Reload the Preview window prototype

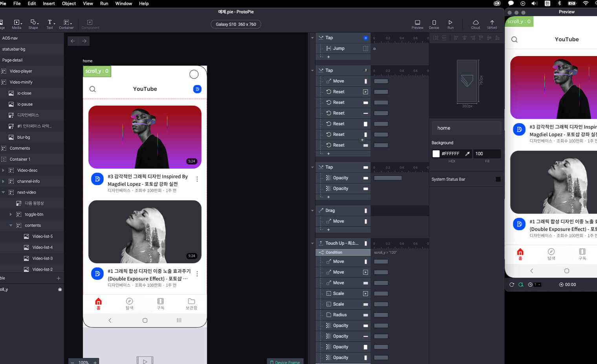tap(512, 285)
